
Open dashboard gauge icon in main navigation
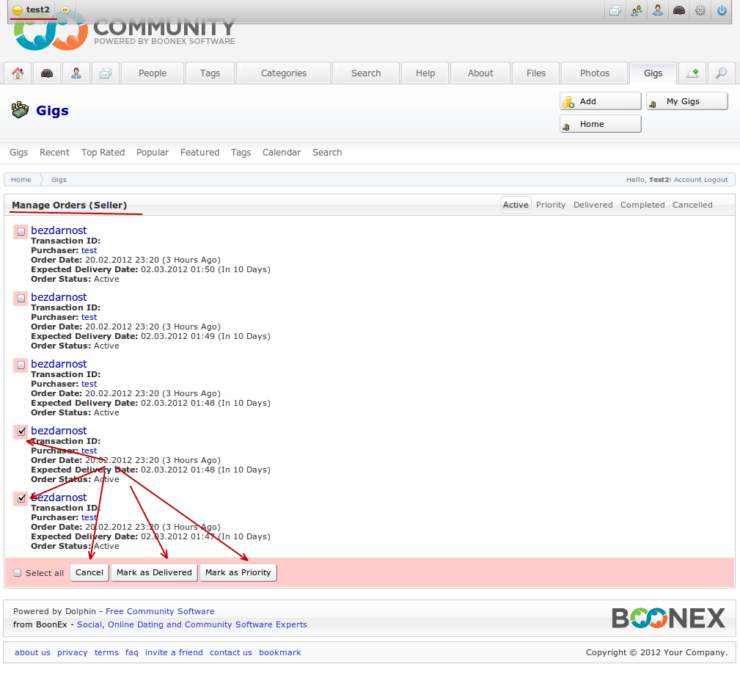(47, 73)
